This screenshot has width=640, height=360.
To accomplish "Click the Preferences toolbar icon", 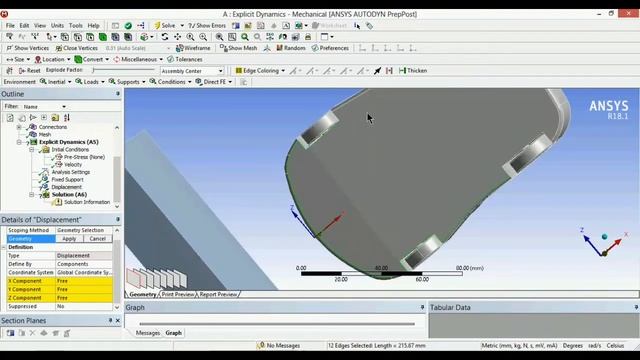I will click(315, 48).
